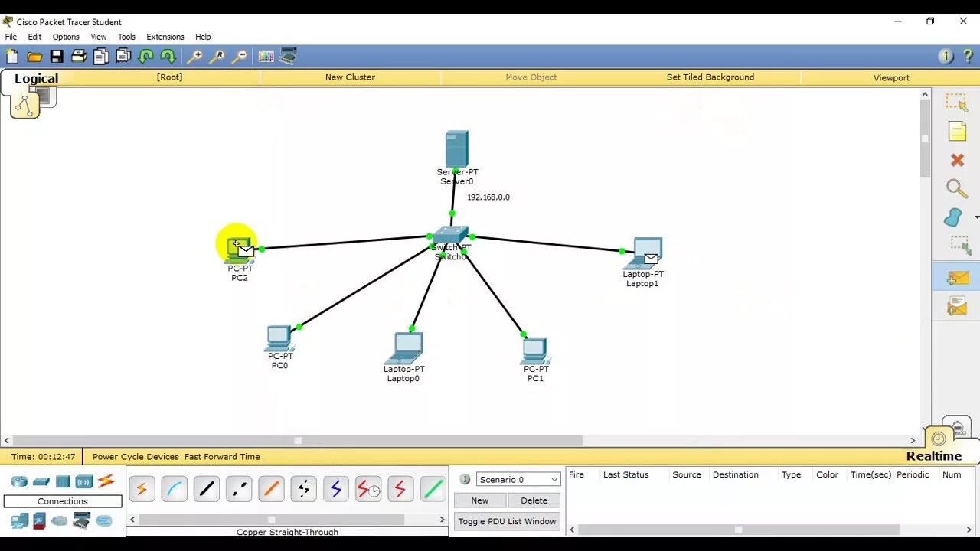
Task: Activate the red X Delete tool
Action: [x=957, y=160]
